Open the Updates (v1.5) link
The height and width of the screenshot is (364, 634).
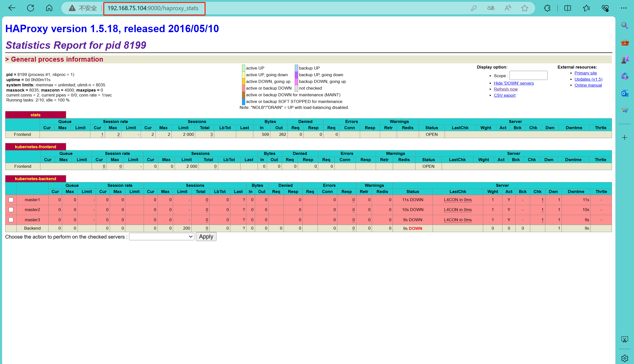point(588,79)
